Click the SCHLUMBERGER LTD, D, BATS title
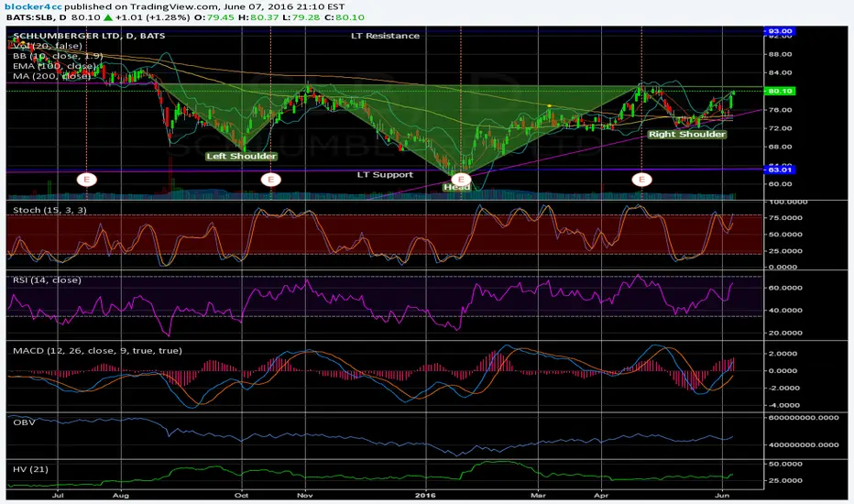This screenshot has height=504, width=854. pos(89,36)
